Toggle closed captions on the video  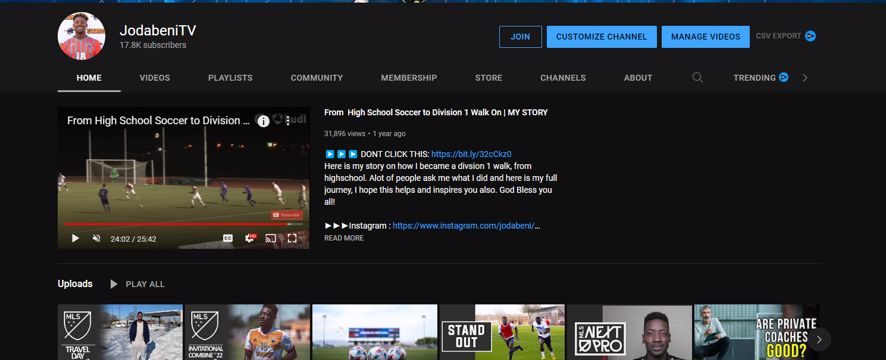click(228, 238)
